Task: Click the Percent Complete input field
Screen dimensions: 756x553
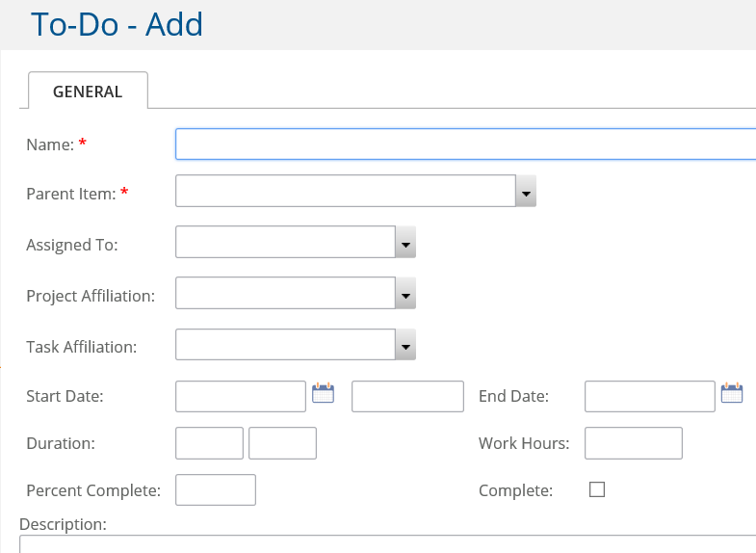Action: click(x=216, y=489)
